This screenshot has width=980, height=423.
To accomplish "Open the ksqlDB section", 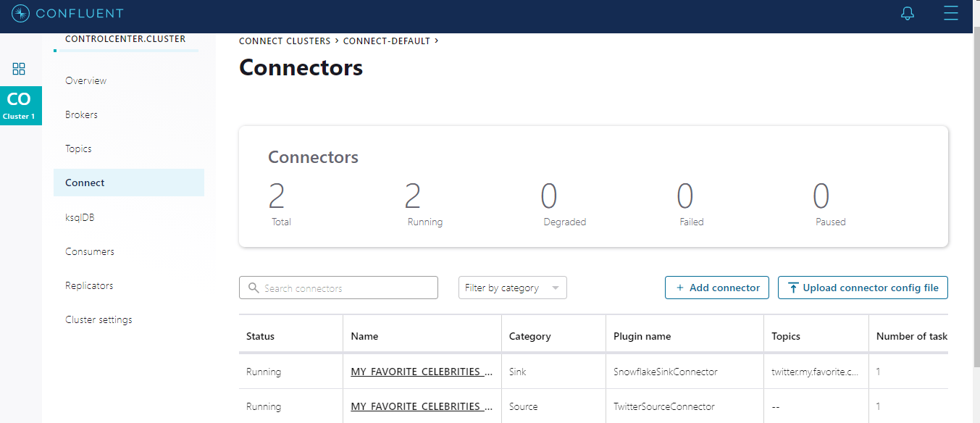I will [x=79, y=217].
